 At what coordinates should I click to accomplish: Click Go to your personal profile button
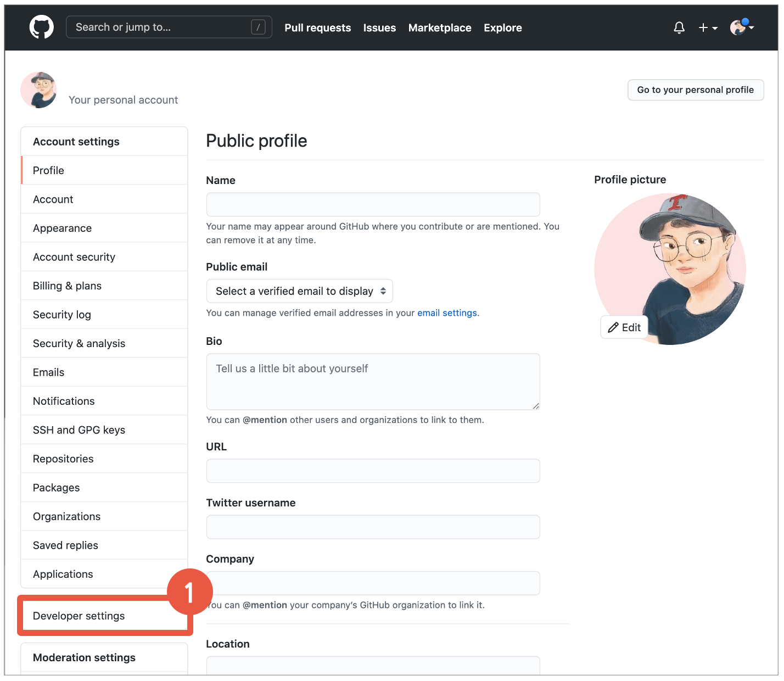point(696,90)
